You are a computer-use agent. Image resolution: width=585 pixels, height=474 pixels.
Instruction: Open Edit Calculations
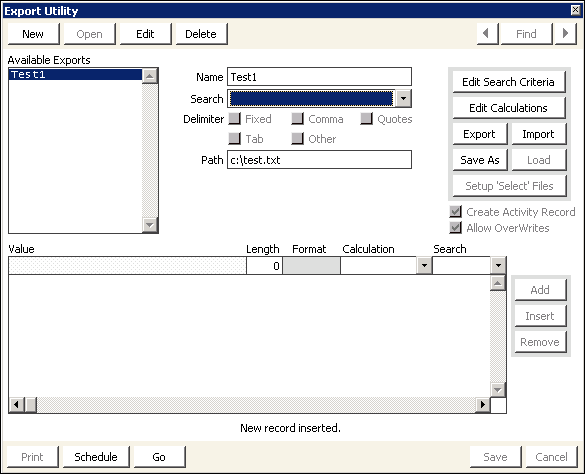click(x=509, y=108)
